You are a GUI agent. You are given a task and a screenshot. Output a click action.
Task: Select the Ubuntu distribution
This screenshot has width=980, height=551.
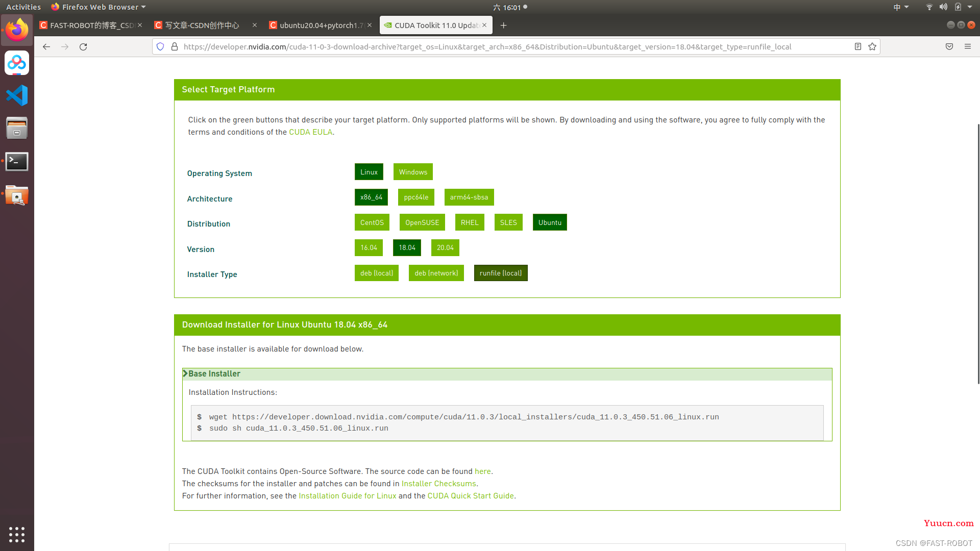(x=550, y=222)
